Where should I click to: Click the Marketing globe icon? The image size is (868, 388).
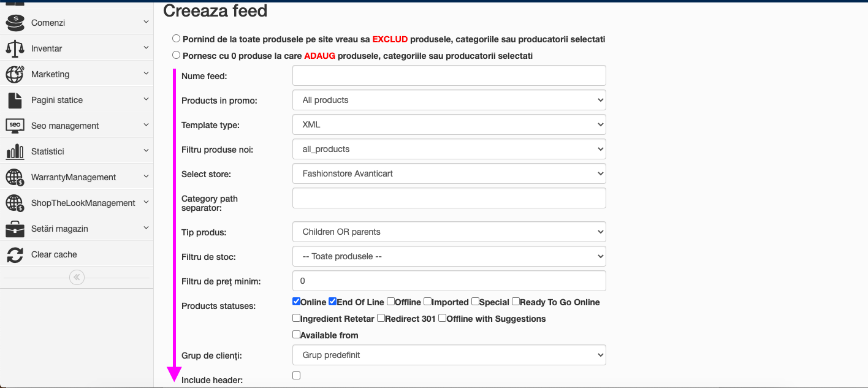[x=15, y=74]
